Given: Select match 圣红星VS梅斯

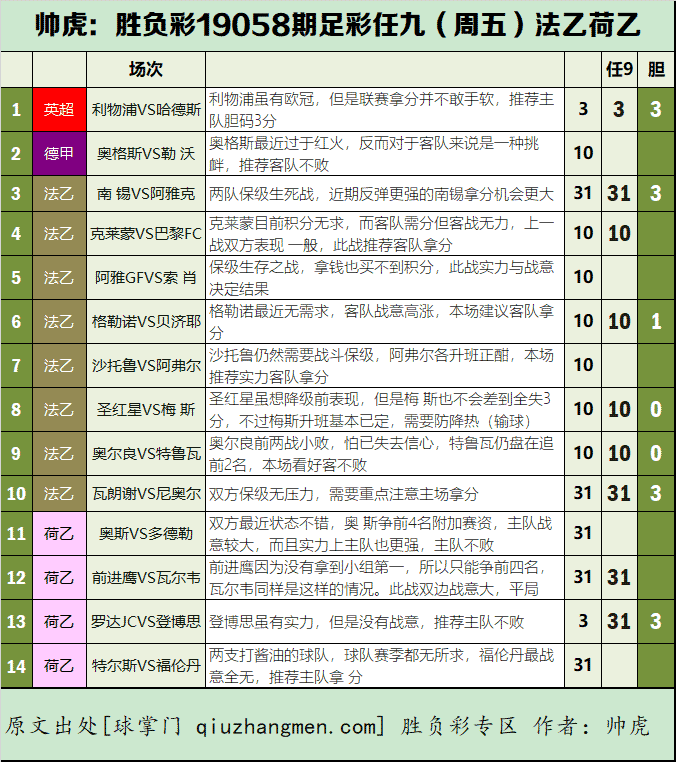Looking at the screenshot, I should [x=146, y=409].
